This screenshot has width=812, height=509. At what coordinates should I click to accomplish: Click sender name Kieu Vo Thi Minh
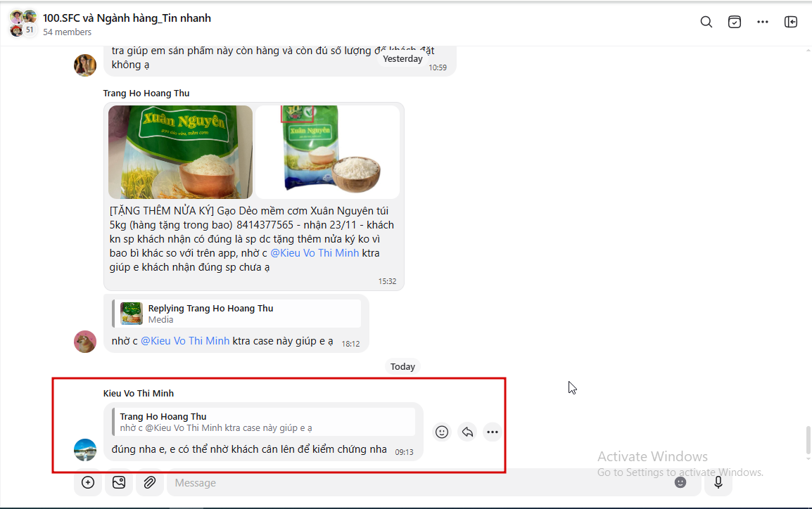pos(139,393)
